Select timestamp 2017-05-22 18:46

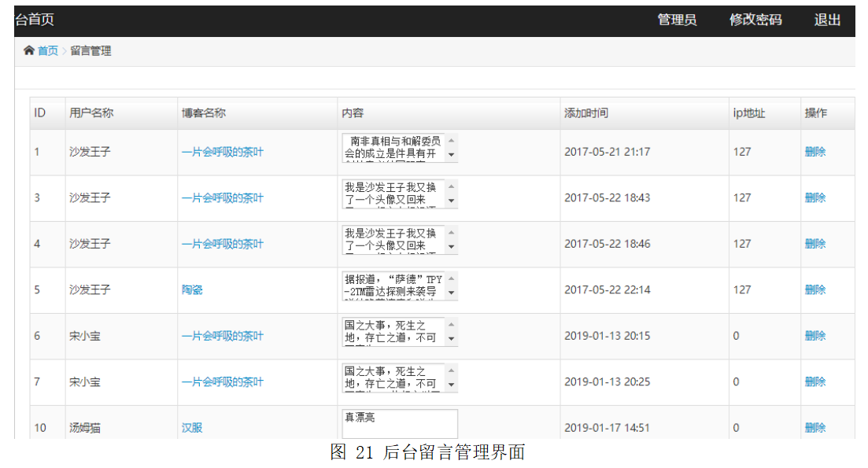(x=608, y=243)
